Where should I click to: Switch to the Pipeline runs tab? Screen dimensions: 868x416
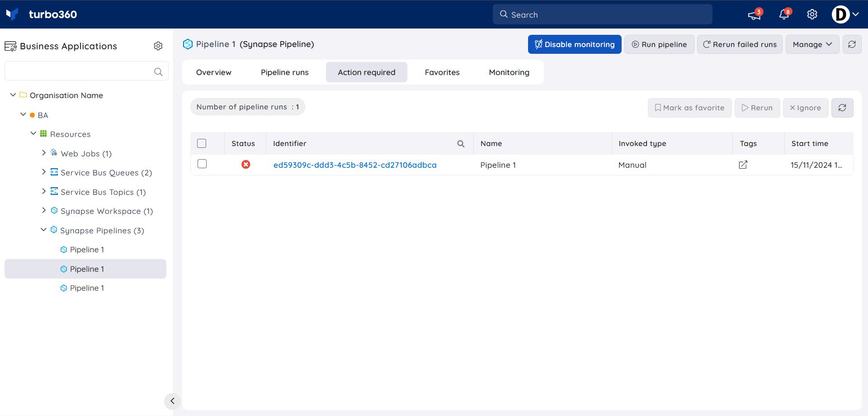click(284, 72)
